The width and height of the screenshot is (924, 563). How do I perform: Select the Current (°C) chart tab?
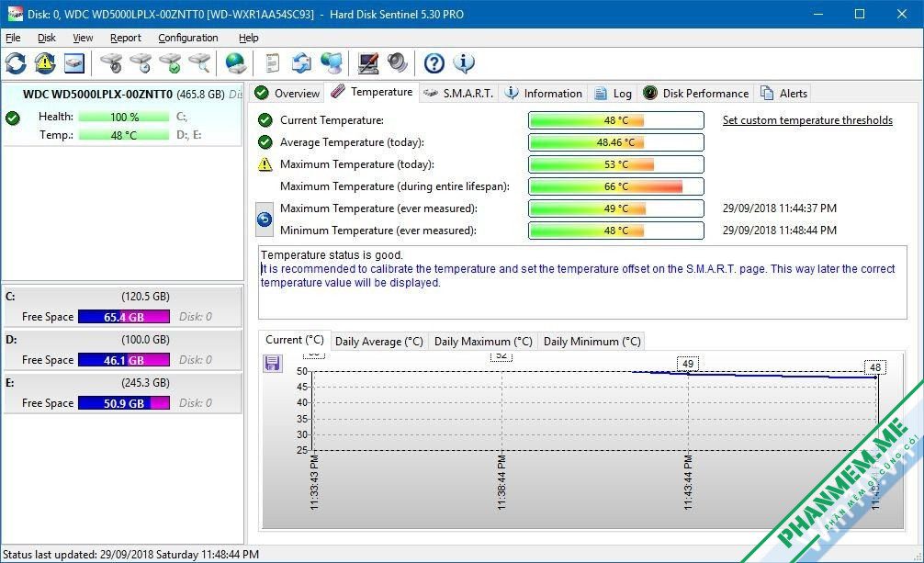295,340
